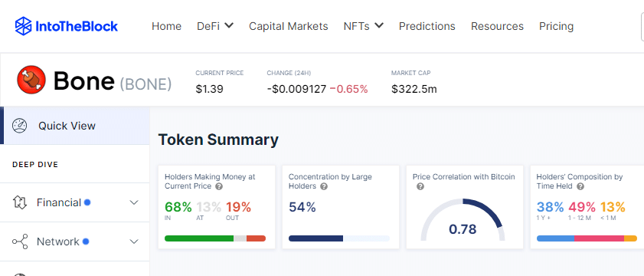Open the Resources link
The image size is (644, 276).
click(x=497, y=26)
